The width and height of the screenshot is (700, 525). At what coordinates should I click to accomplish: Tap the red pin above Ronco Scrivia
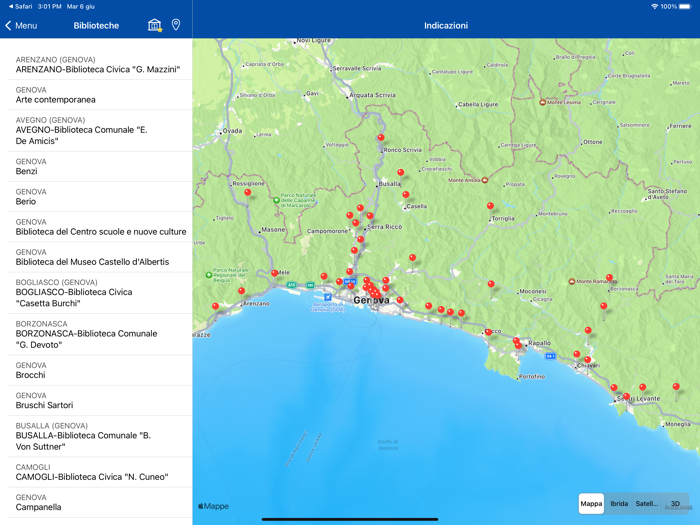tap(381, 138)
